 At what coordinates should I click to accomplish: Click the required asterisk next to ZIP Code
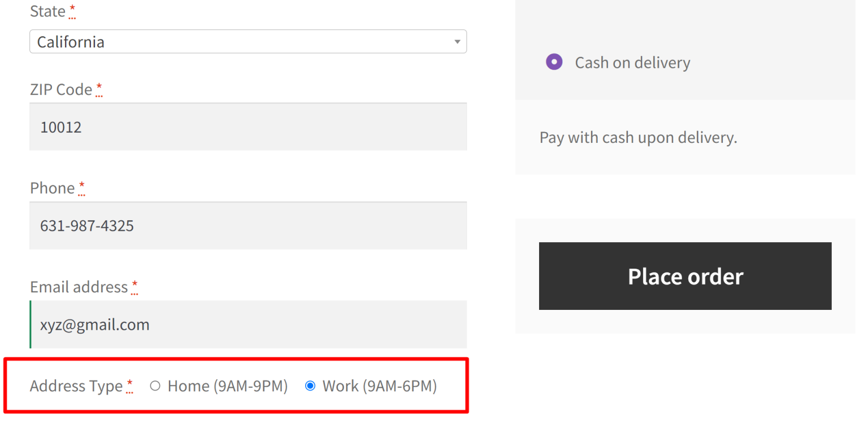[x=99, y=86]
